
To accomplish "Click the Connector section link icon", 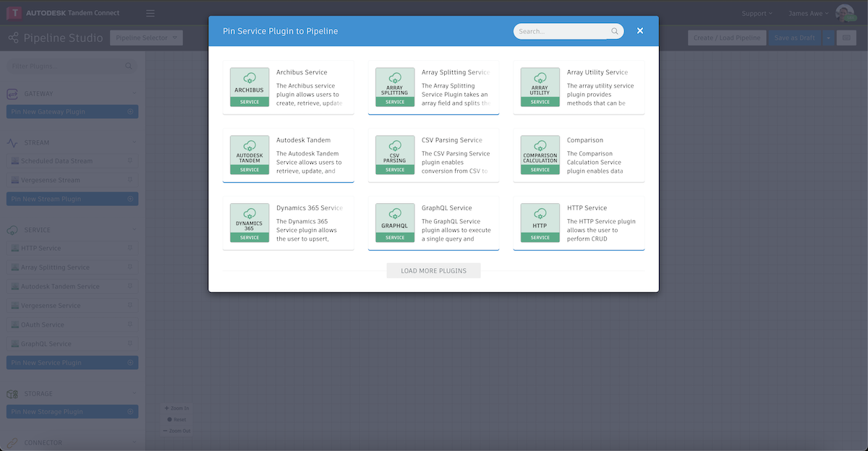I will pos(12,442).
